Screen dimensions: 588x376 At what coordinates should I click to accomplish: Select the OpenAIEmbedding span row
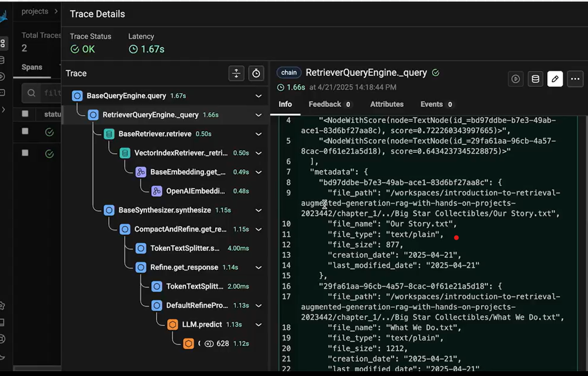click(x=200, y=191)
